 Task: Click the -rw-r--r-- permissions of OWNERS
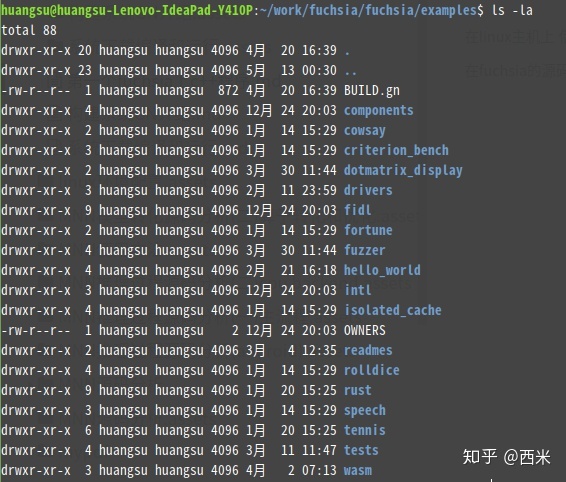point(36,330)
